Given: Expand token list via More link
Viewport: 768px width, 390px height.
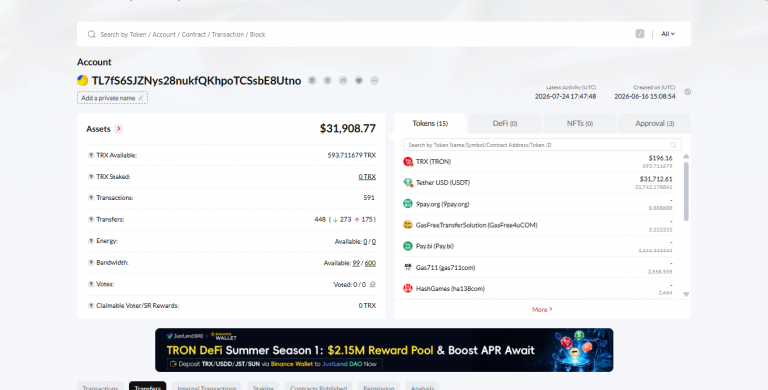Looking at the screenshot, I should coord(542,310).
